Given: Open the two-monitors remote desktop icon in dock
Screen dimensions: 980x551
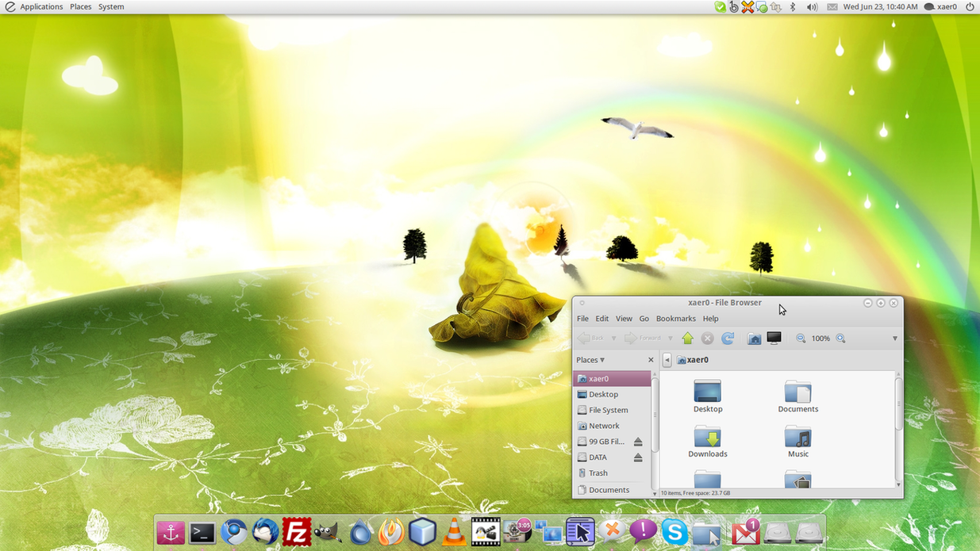Looking at the screenshot, I should coord(549,533).
